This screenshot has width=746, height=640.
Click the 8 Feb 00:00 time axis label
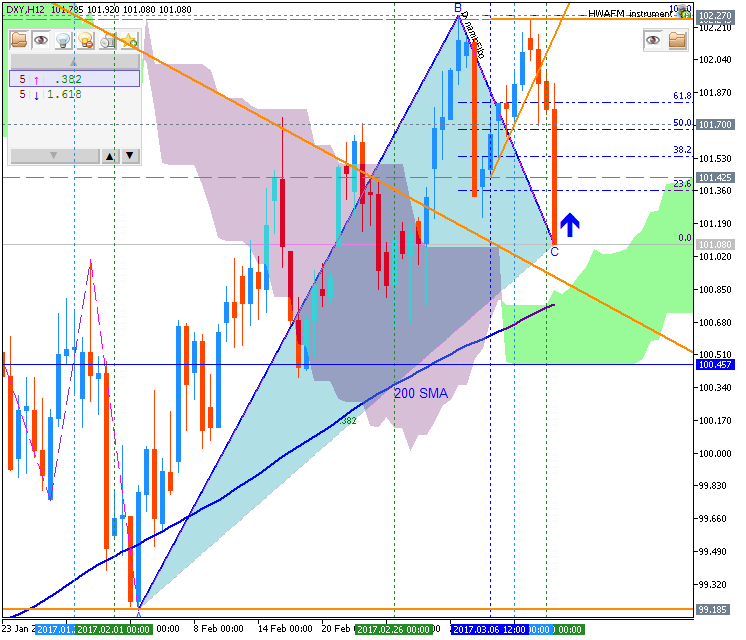218,629
